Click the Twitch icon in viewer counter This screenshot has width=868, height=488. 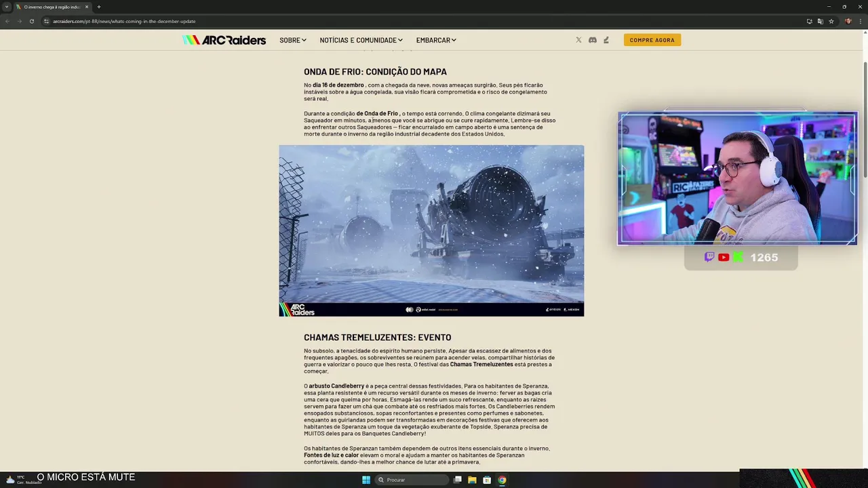point(709,258)
